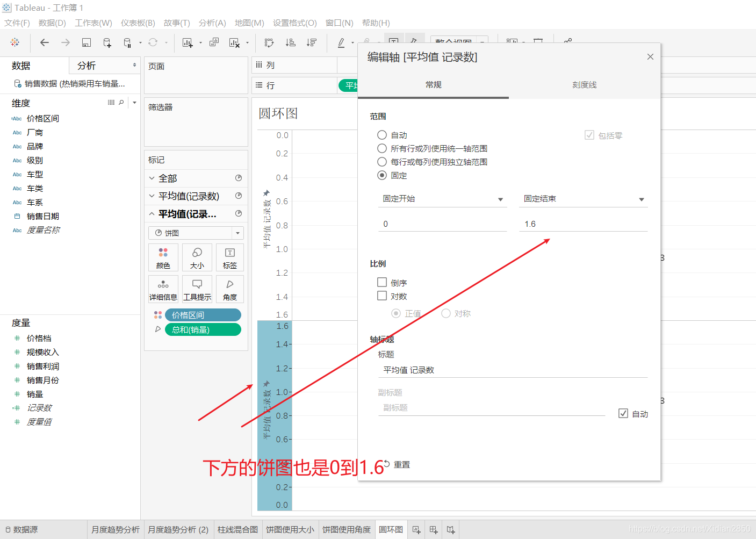Open the 固定开始 dropdown
The image size is (756, 539).
coord(443,199)
